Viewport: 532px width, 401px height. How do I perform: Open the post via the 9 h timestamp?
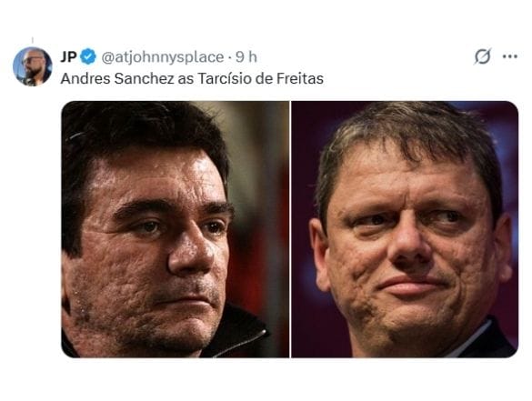click(x=246, y=57)
